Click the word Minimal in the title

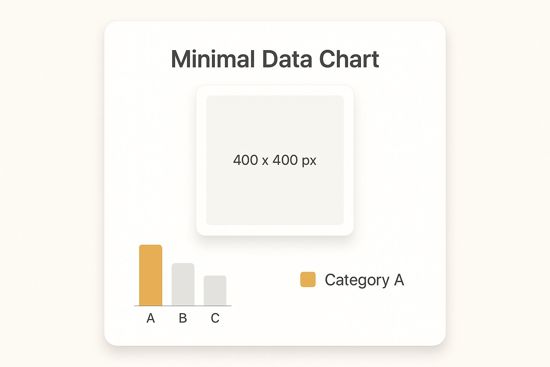click(213, 59)
